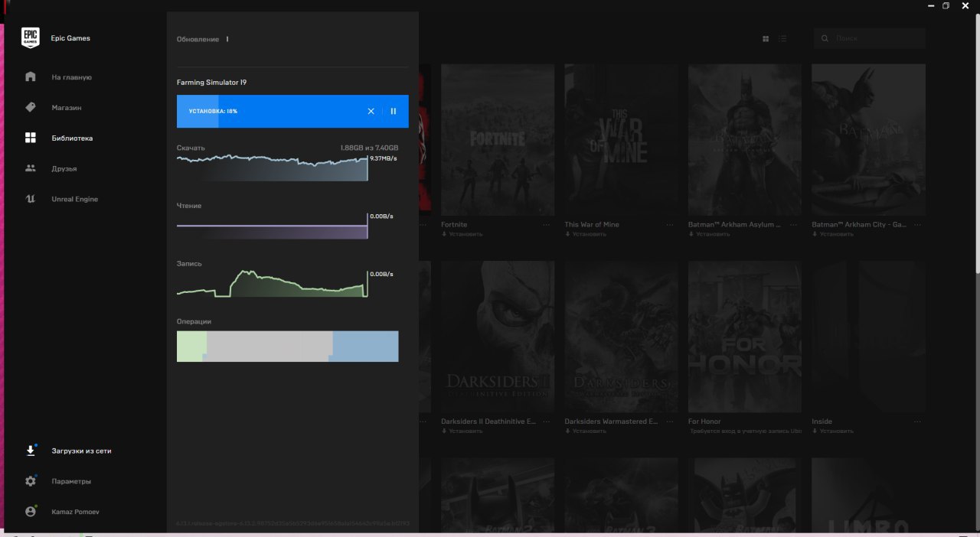Click the 9.37MB/s download speed value
Screen dimensions: 980x537
[x=382, y=158]
